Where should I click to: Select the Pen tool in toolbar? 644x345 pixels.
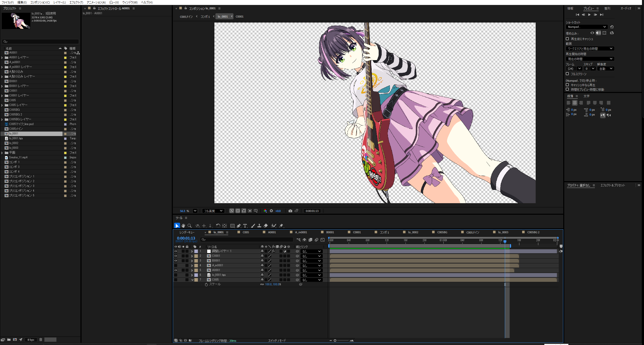tap(238, 226)
